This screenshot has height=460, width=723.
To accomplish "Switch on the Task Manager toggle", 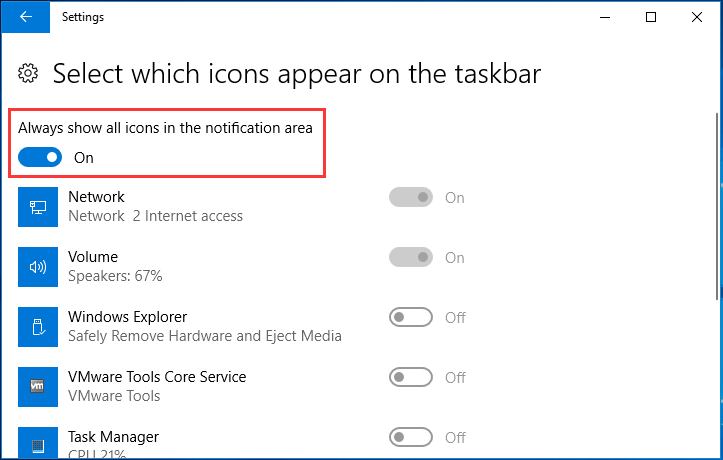I will pos(411,438).
